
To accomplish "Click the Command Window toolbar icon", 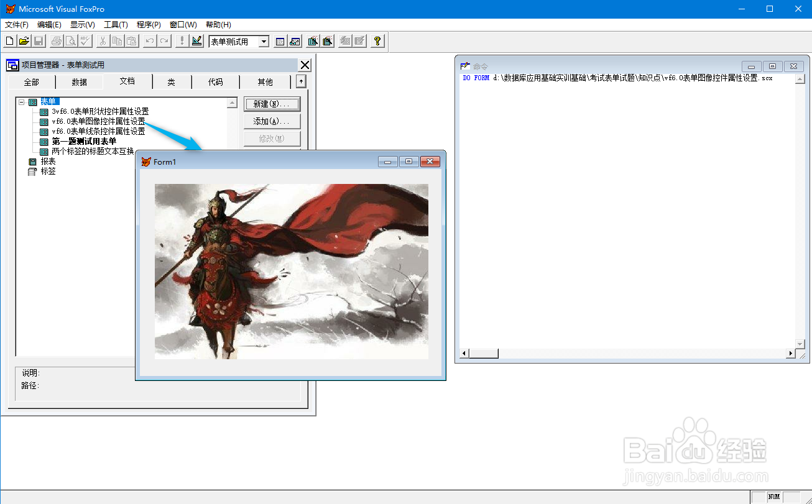I will (x=295, y=42).
